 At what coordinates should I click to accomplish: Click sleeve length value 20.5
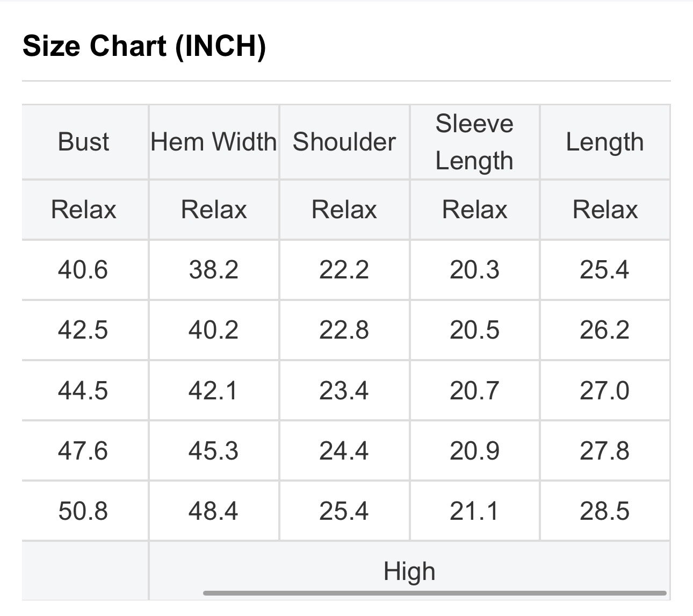[474, 330]
